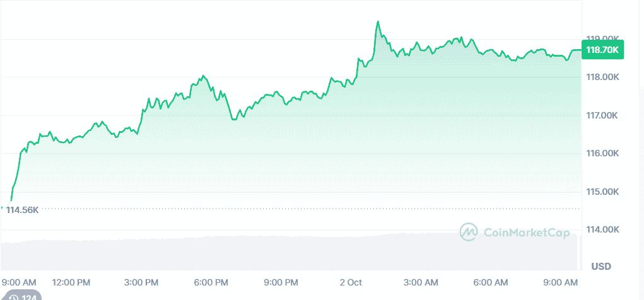Click the 114.56K opening price label
This screenshot has width=644, height=300.
pyautogui.click(x=22, y=210)
